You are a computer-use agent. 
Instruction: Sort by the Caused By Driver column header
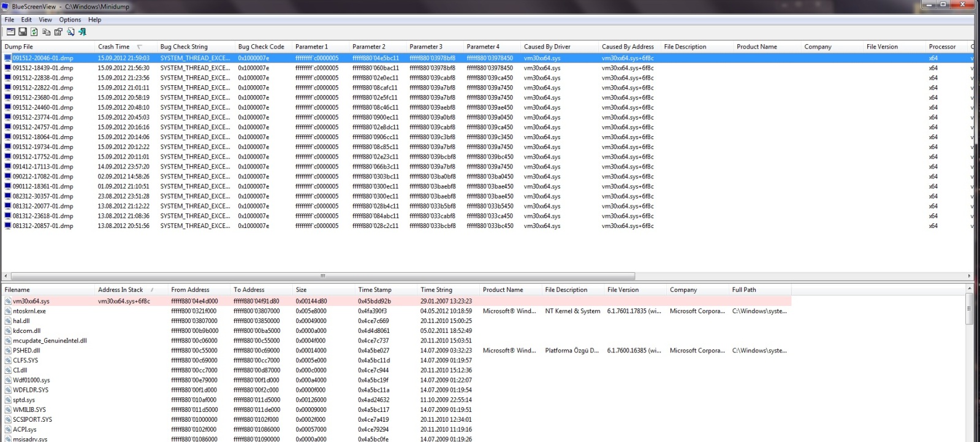[x=560, y=47]
